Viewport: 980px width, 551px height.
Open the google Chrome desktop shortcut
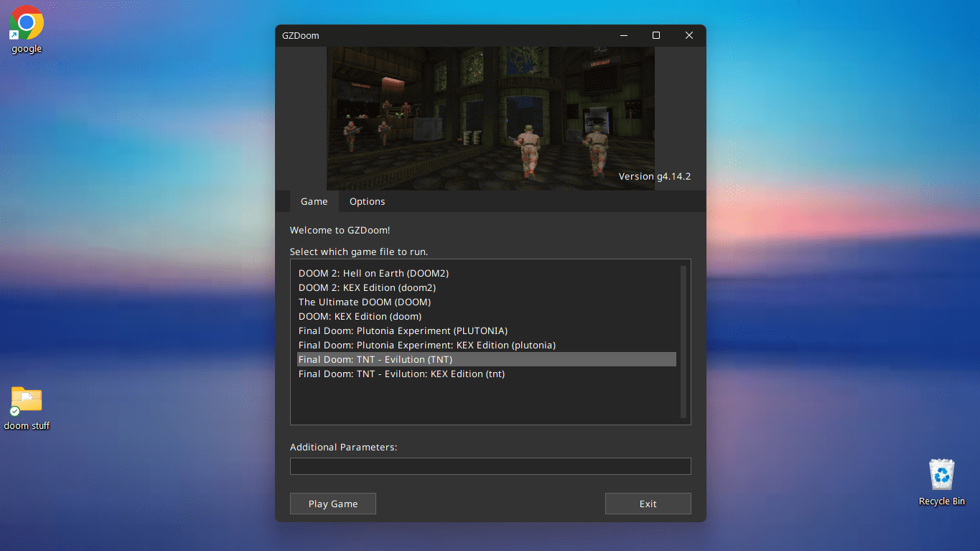[x=27, y=29]
